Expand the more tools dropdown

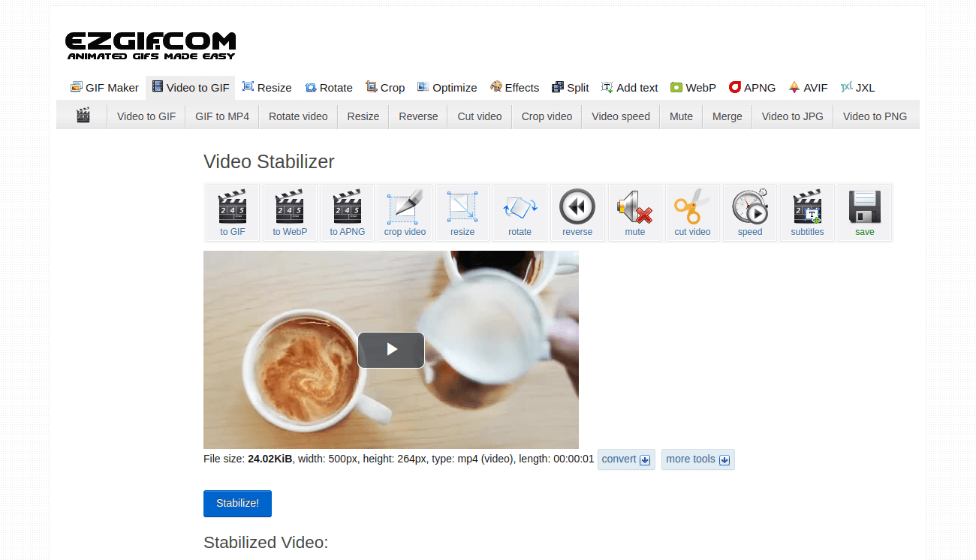click(x=697, y=459)
